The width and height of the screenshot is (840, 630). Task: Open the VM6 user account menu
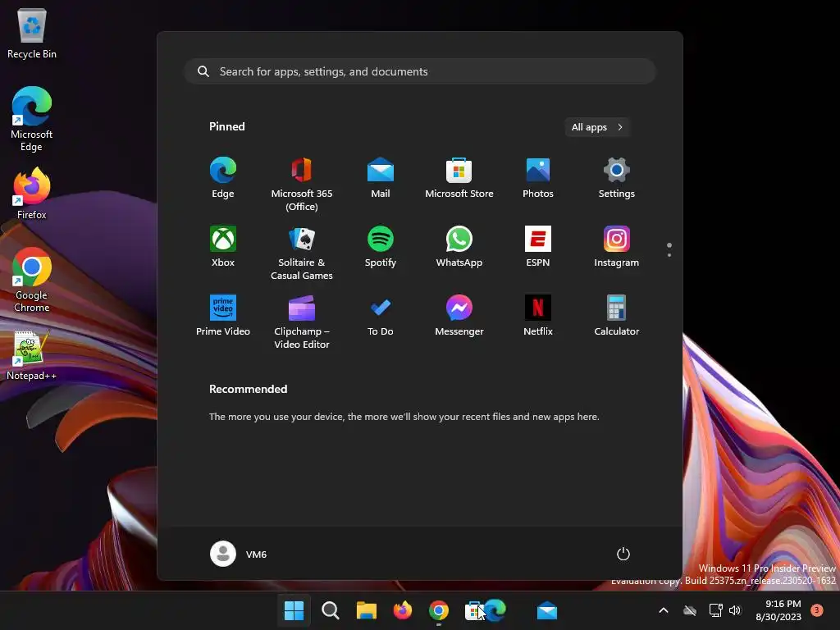[239, 554]
